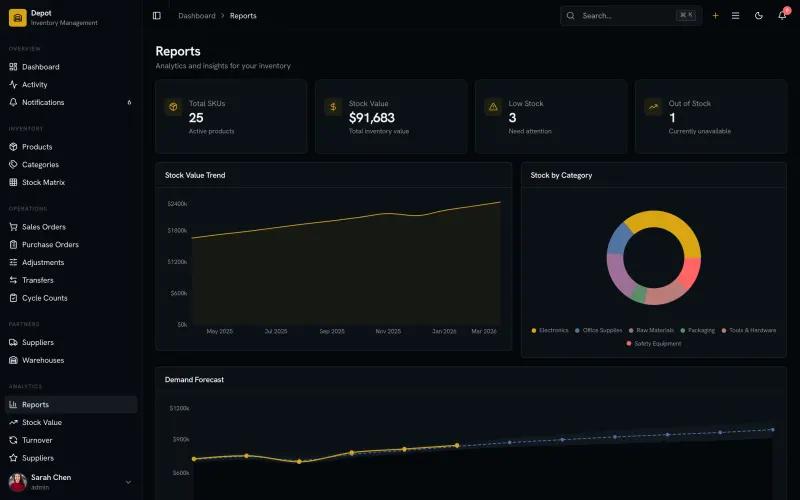Toggle the sidebar panel icon
Screen dimensions: 800x500
click(157, 16)
